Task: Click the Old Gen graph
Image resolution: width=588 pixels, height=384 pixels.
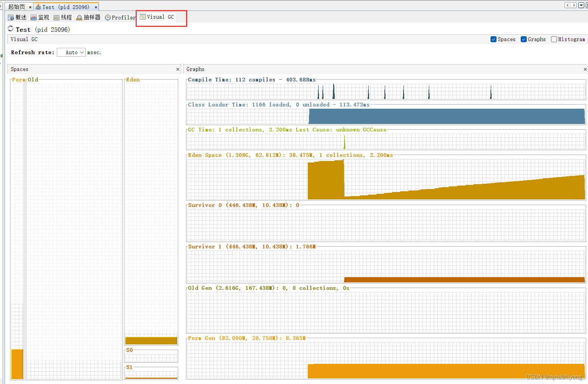Action: click(x=386, y=312)
